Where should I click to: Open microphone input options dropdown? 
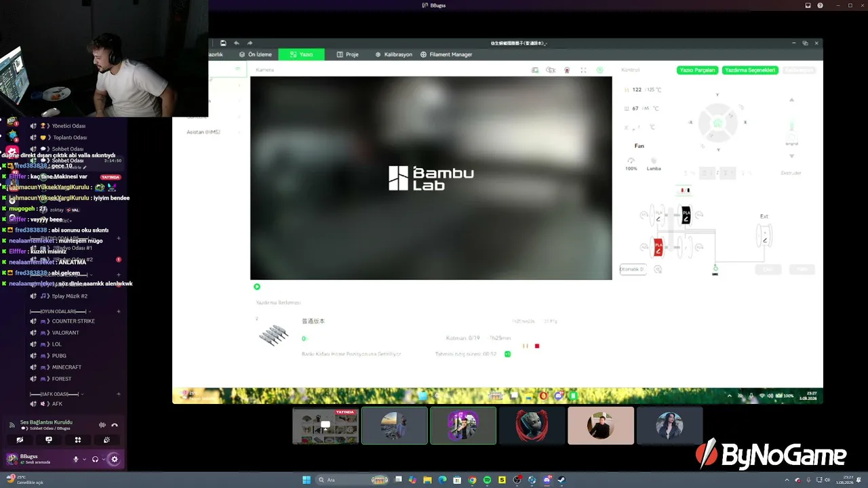(84, 460)
